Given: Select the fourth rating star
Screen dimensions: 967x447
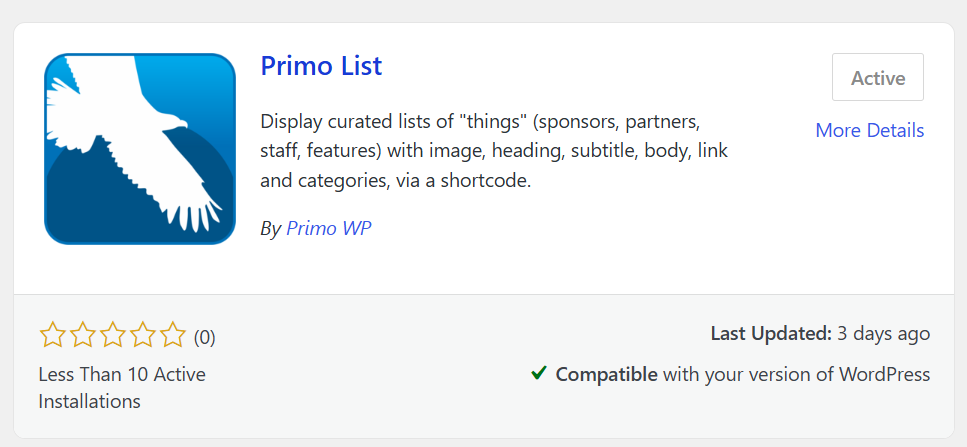Looking at the screenshot, I should click(x=142, y=335).
